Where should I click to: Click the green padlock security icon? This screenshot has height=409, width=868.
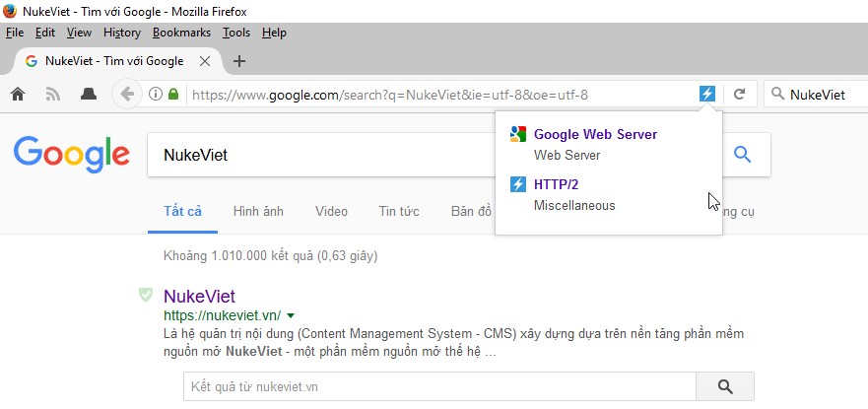pos(173,94)
